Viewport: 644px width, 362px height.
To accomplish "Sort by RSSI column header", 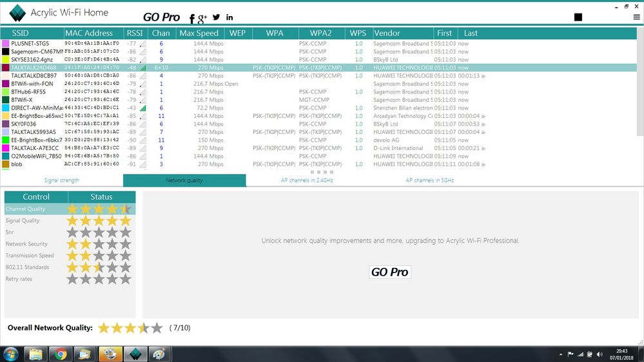I will [135, 33].
